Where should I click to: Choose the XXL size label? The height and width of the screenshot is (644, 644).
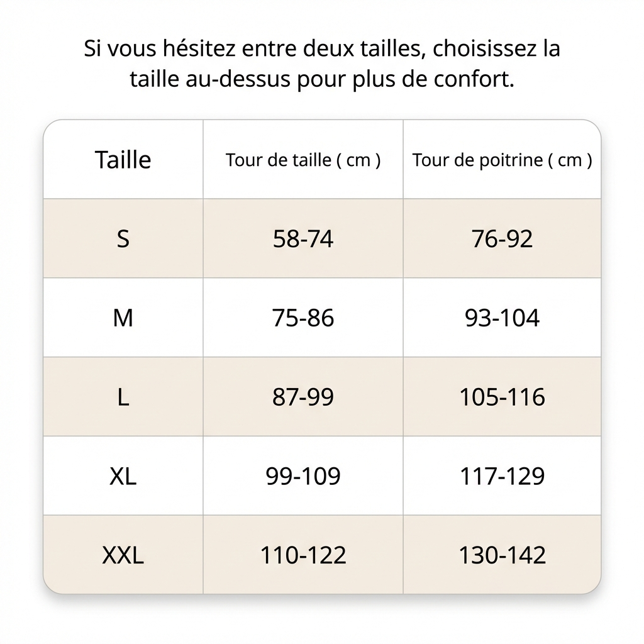click(123, 555)
